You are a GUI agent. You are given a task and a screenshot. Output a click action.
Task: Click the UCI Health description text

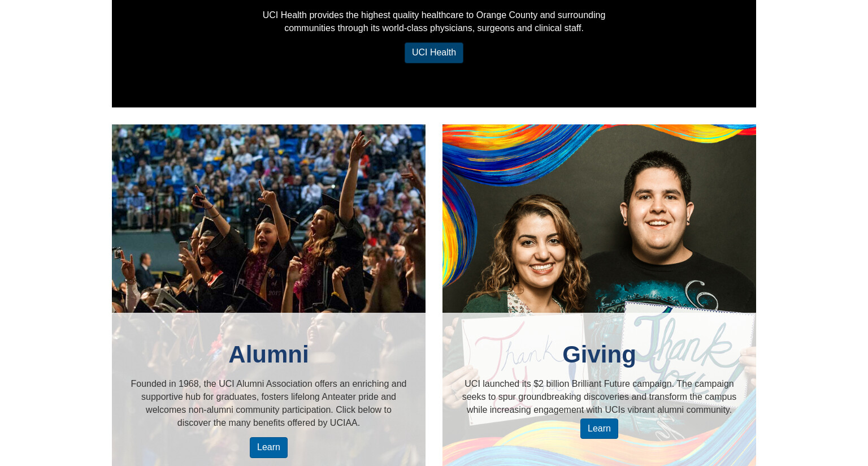coord(433,21)
